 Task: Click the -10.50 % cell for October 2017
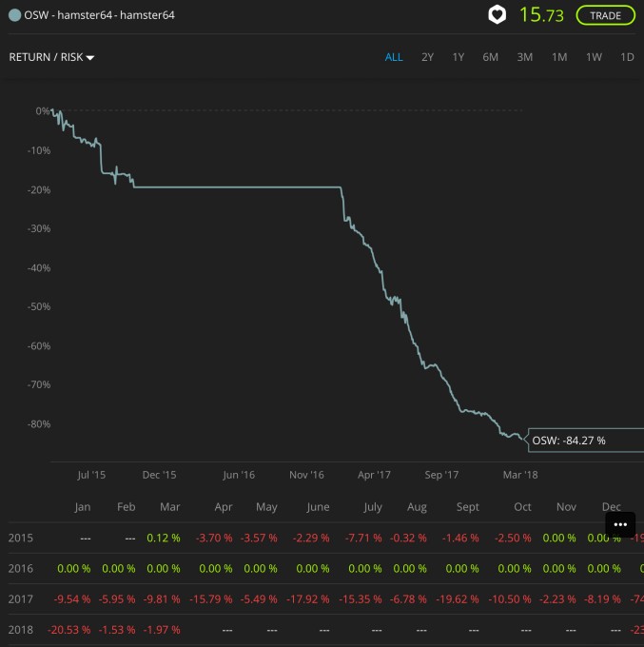click(510, 599)
